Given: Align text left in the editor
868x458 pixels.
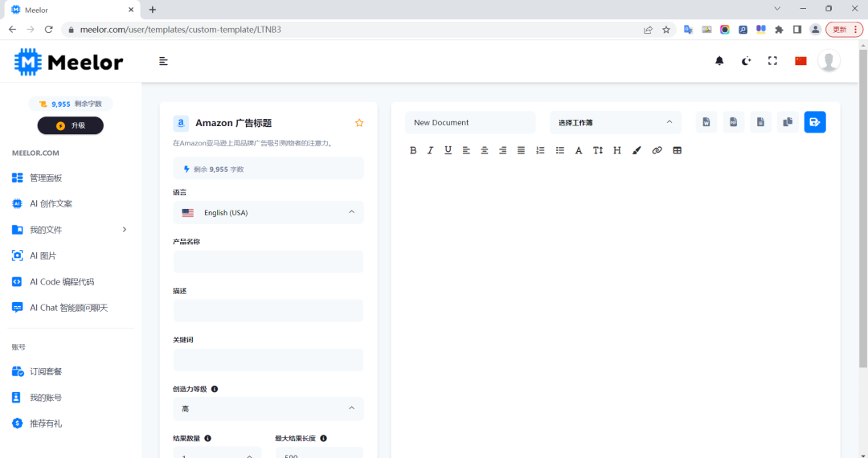Looking at the screenshot, I should [x=466, y=150].
